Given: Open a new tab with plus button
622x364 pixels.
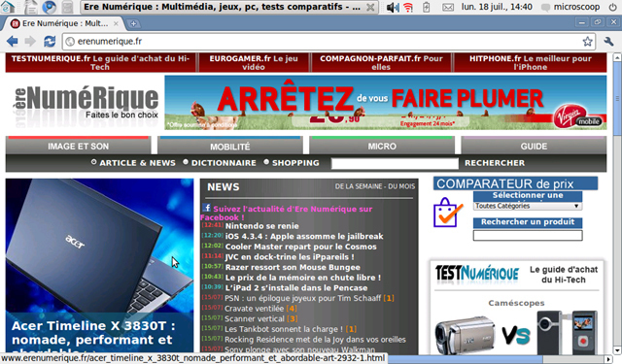Looking at the screenshot, I should click(134, 23).
